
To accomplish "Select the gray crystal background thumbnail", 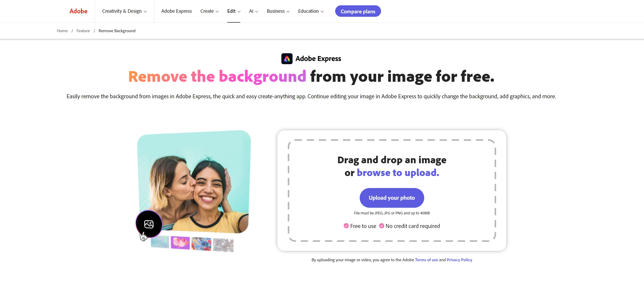I will [223, 245].
